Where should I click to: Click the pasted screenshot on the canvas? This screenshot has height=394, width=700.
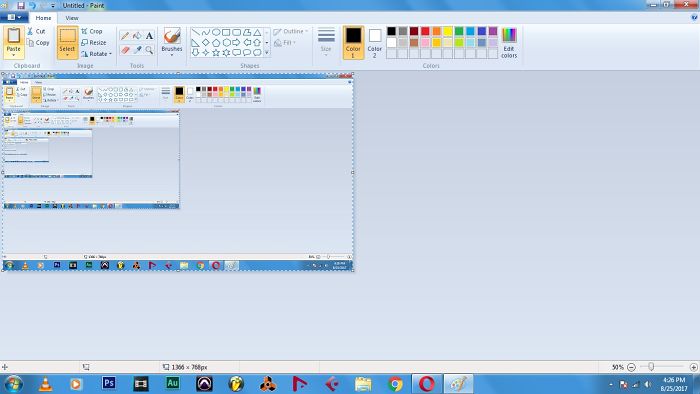[x=178, y=172]
